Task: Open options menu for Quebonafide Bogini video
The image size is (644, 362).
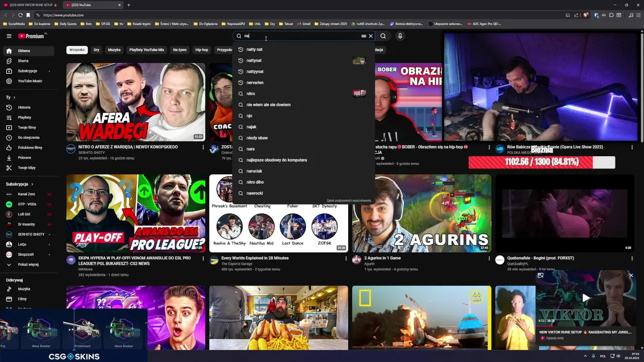Action: [x=632, y=258]
